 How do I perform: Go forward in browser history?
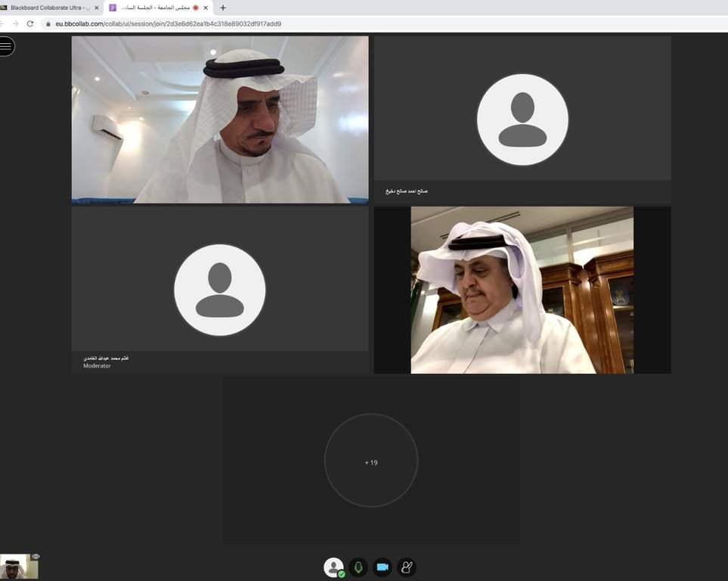point(15,23)
